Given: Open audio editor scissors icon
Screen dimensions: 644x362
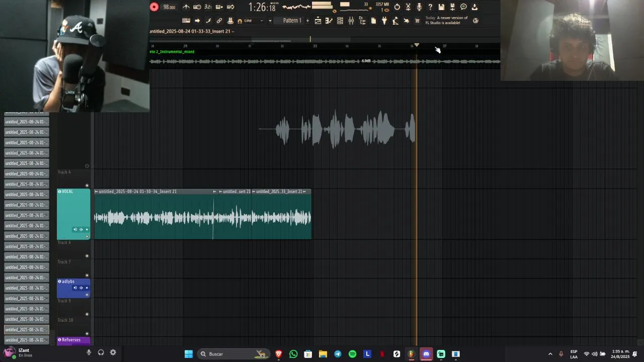Looking at the screenshot, I should coord(408,7).
